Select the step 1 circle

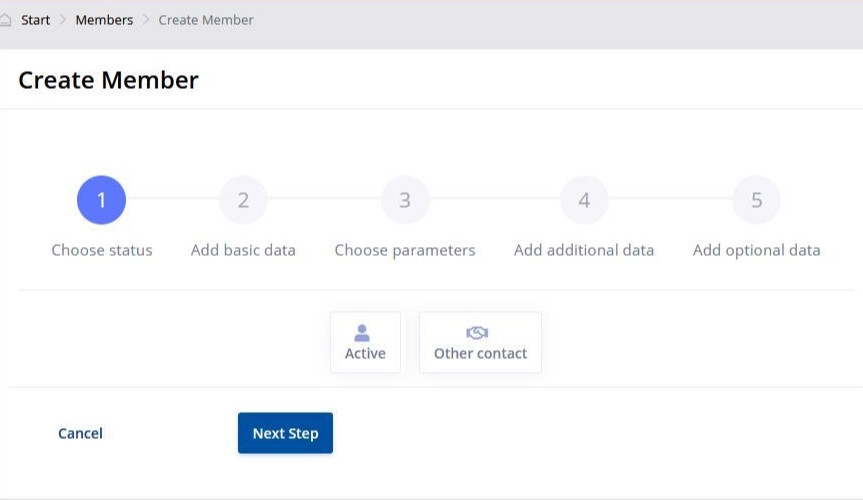click(x=101, y=201)
